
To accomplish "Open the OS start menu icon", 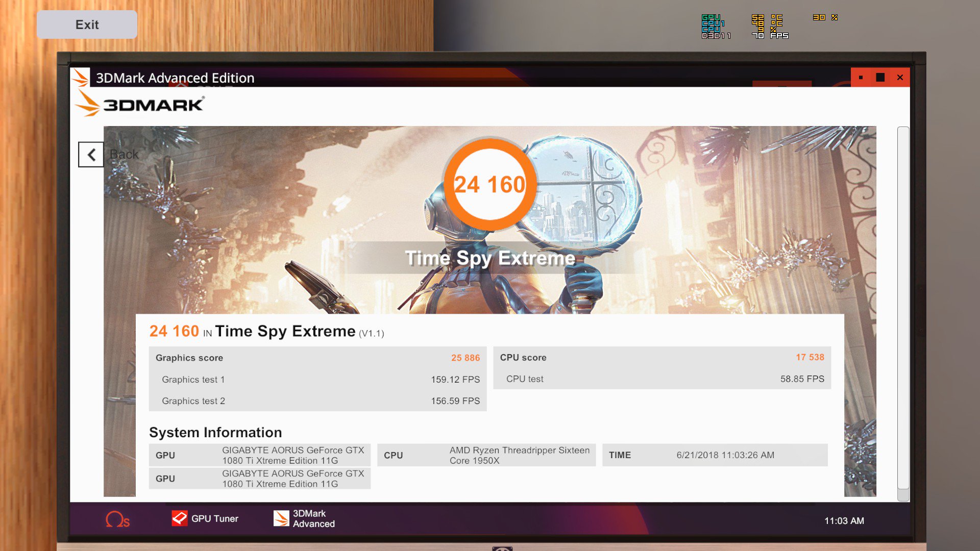I will coord(117,519).
